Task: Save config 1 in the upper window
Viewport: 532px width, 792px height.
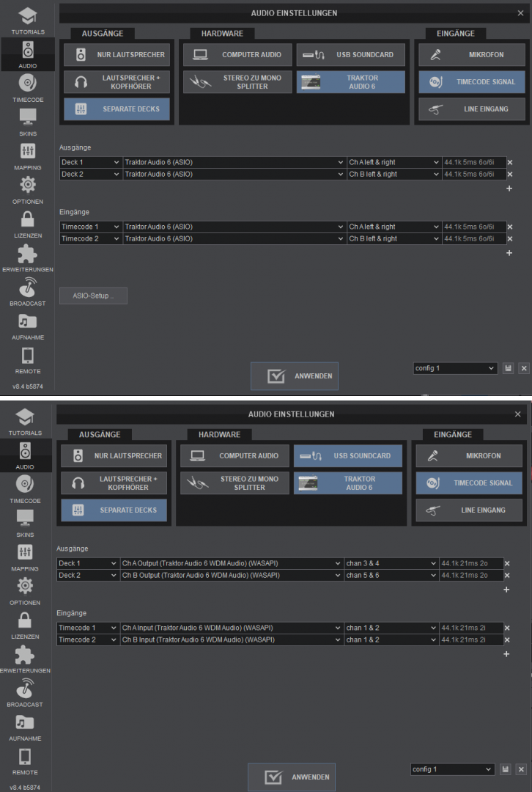Action: coord(509,368)
